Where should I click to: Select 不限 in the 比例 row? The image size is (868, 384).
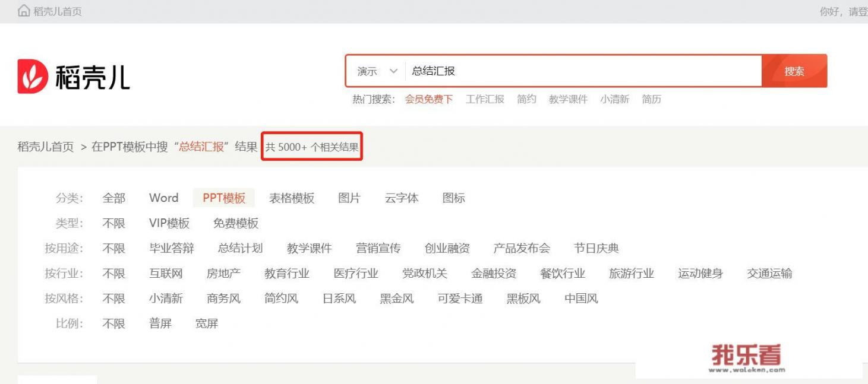(114, 323)
